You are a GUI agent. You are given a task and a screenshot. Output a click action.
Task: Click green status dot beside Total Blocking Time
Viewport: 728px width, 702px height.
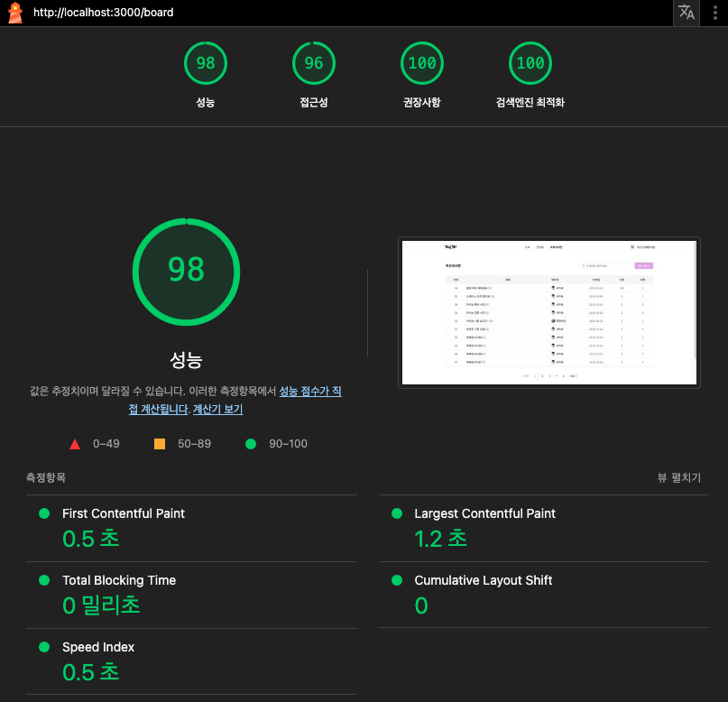44,580
